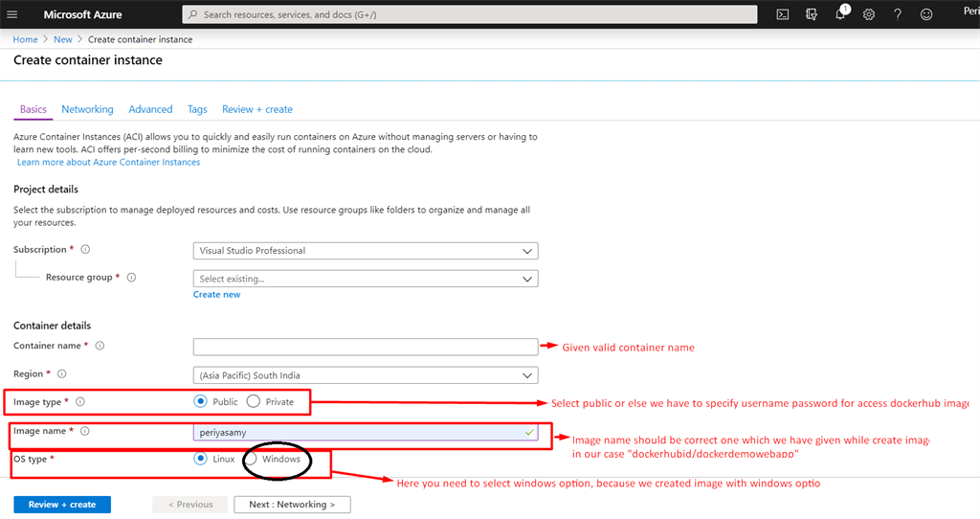Screen dimensions: 980x519
Task: Click the Microsoft Azure logo text
Action: coord(82,14)
